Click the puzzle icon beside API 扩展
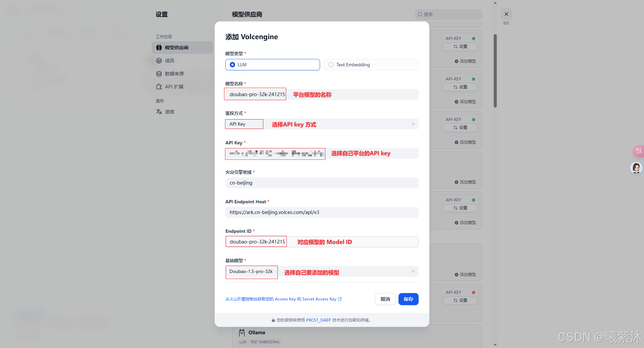Screen dimensions: 644x348 [x=159, y=87]
